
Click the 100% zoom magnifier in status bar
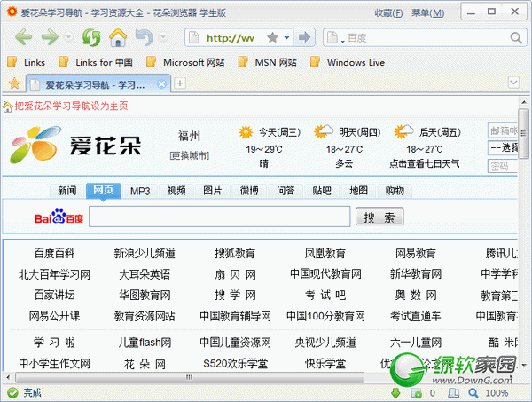473,393
